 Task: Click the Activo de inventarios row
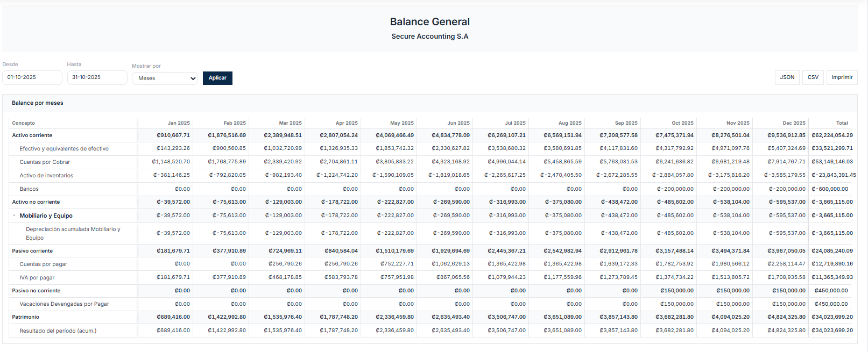(46, 176)
